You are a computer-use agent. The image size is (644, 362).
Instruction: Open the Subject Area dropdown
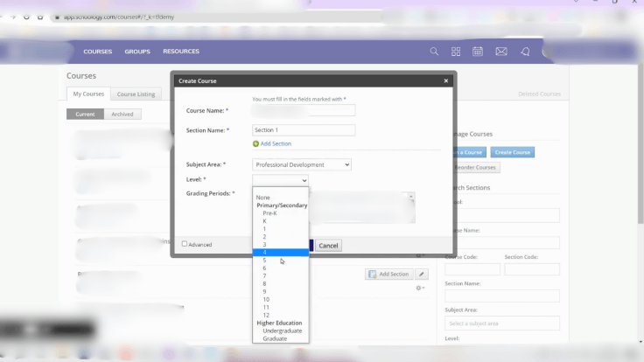click(x=302, y=164)
